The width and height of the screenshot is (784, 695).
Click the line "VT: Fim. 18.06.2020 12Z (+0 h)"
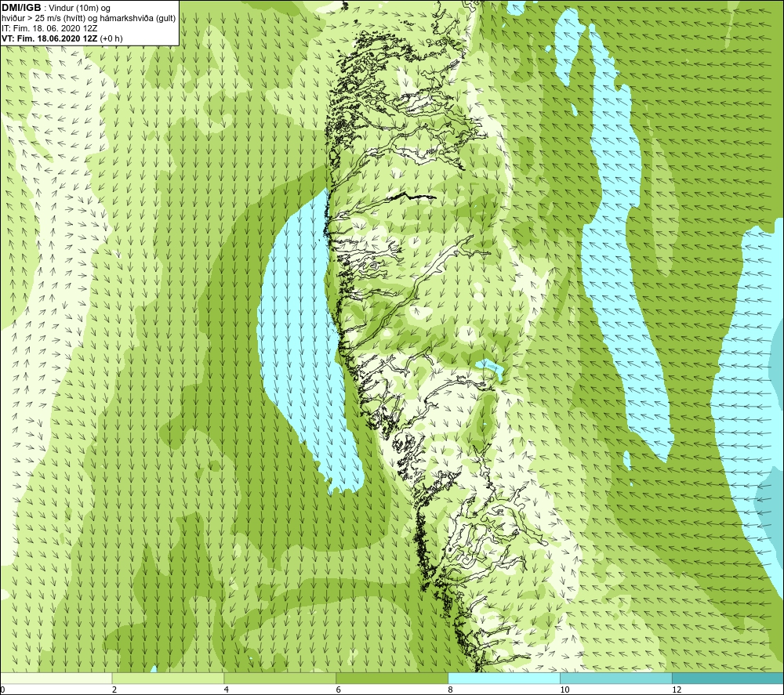[x=62, y=38]
